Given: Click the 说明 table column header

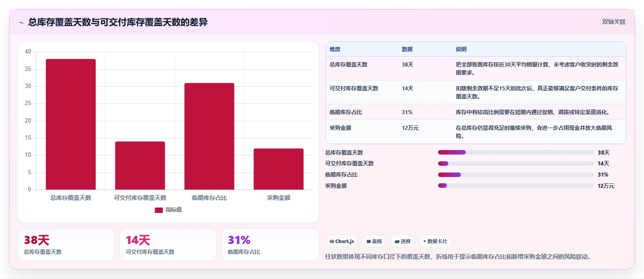Looking at the screenshot, I should [x=461, y=49].
